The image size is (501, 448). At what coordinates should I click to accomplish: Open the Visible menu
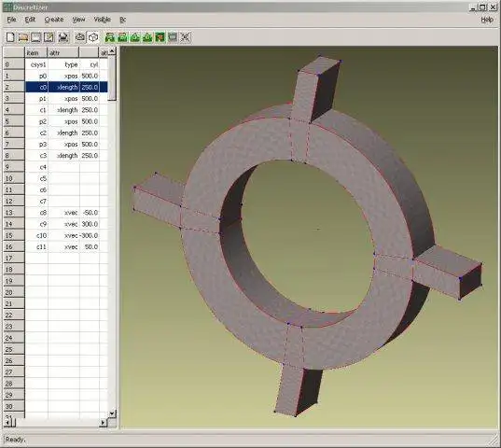(x=102, y=20)
